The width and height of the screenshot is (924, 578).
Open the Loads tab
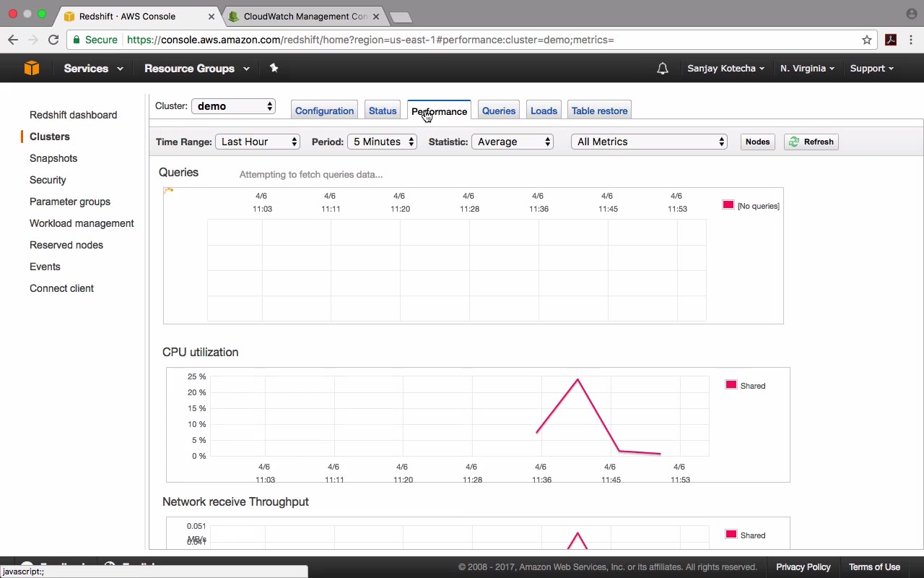[544, 111]
